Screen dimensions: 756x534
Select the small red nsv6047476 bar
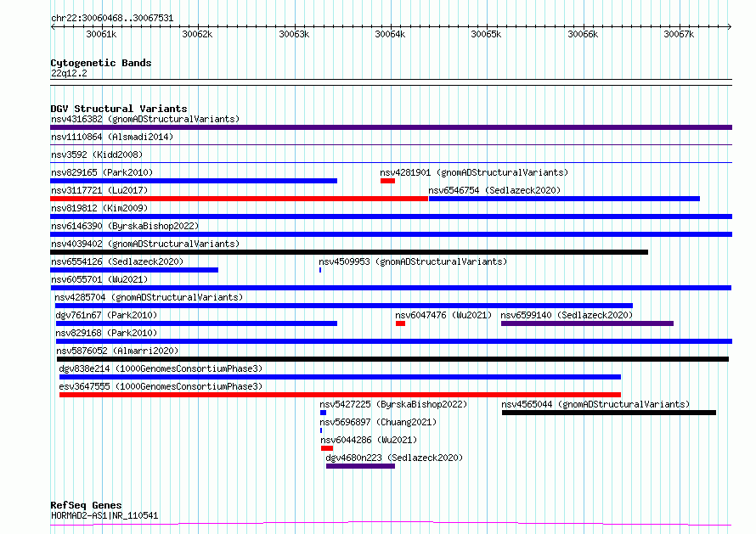[400, 323]
